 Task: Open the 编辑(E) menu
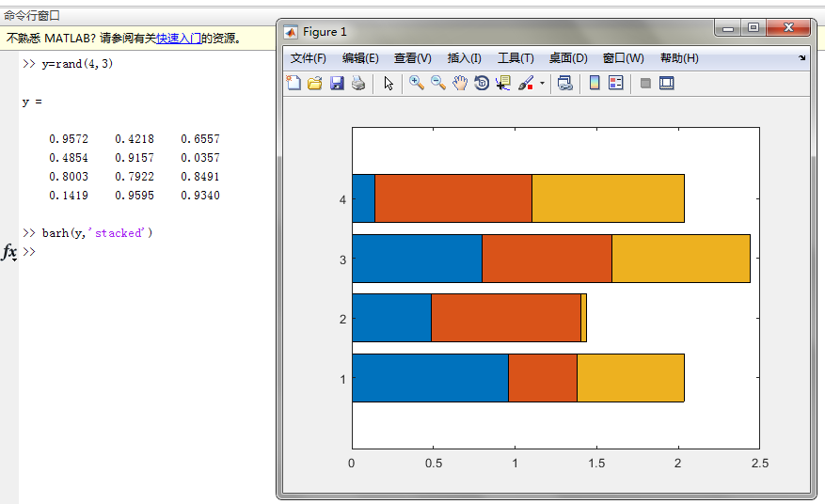[x=360, y=58]
